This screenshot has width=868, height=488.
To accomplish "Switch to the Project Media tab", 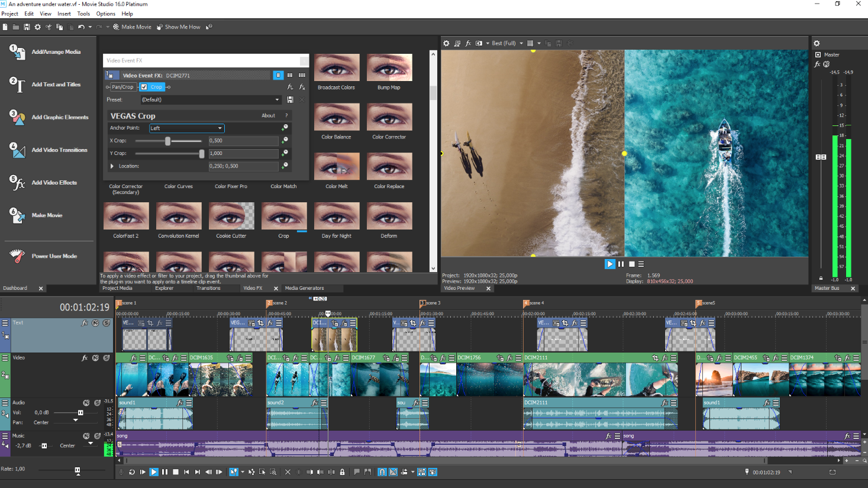I will click(x=117, y=288).
